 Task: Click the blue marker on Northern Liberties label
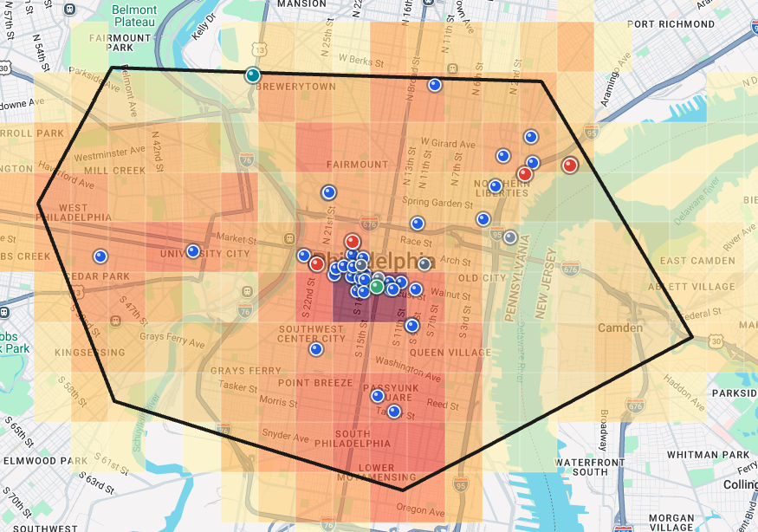(x=495, y=185)
